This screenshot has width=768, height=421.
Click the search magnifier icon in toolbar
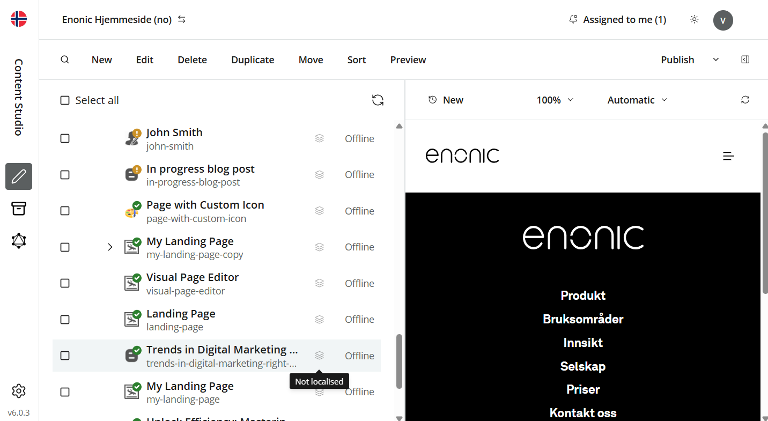65,60
